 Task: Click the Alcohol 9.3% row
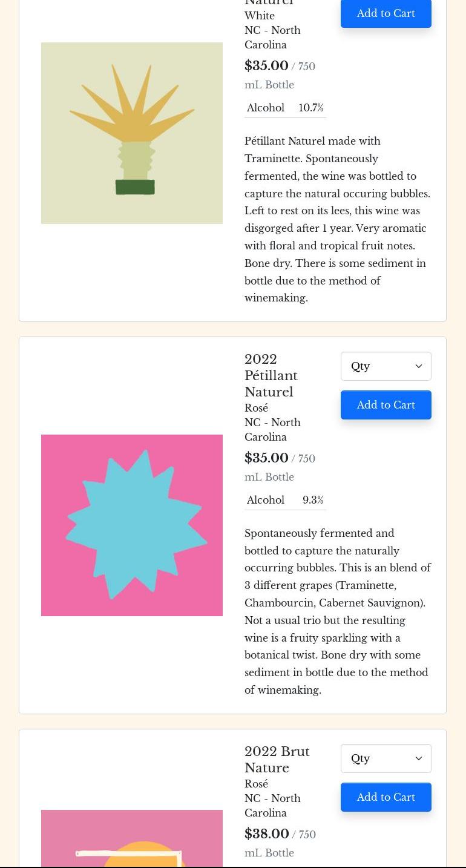click(x=285, y=500)
